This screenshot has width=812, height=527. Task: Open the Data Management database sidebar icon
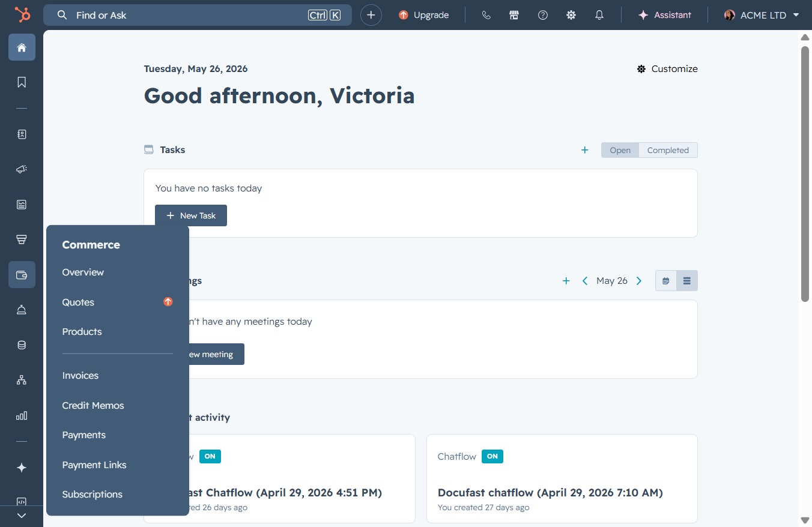[x=22, y=345]
